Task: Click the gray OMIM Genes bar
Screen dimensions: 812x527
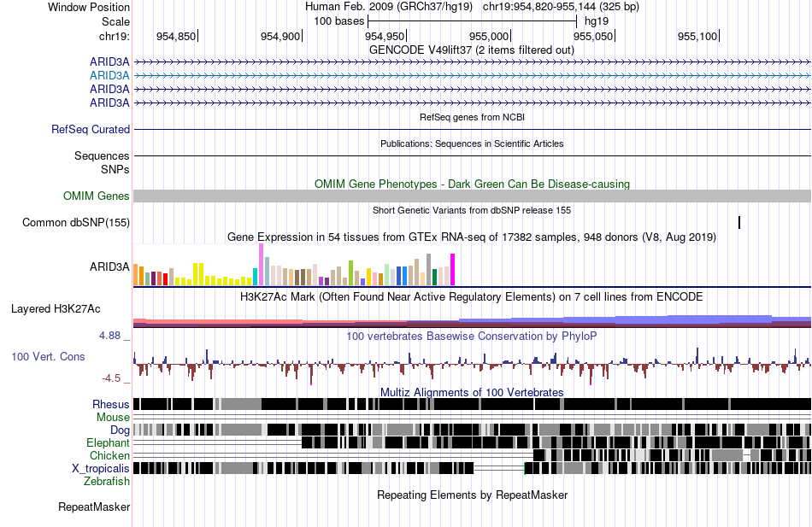Action: coord(473,196)
